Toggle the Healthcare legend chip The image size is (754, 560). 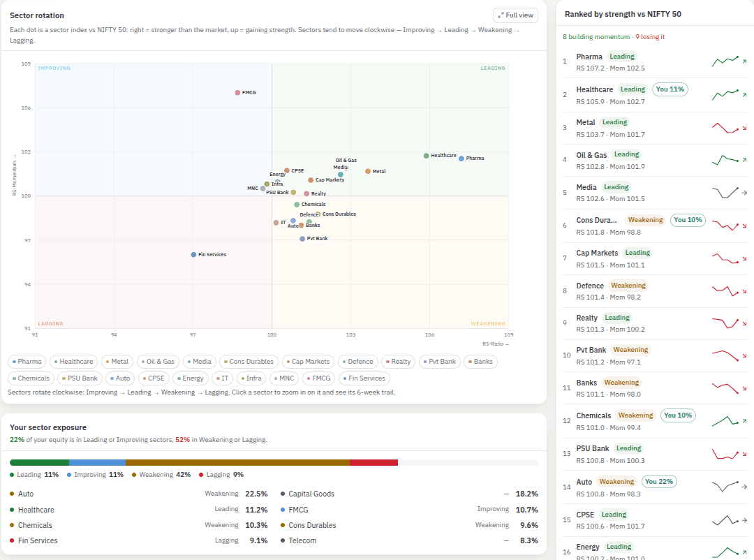[73, 362]
